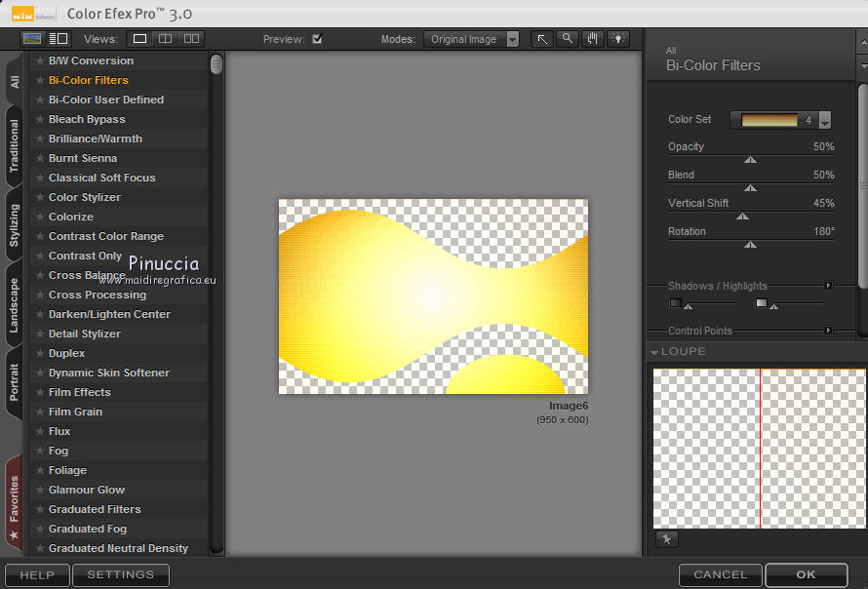Star the Bleach Bypass filter as favorite
The width and height of the screenshot is (868, 589).
pyautogui.click(x=40, y=119)
